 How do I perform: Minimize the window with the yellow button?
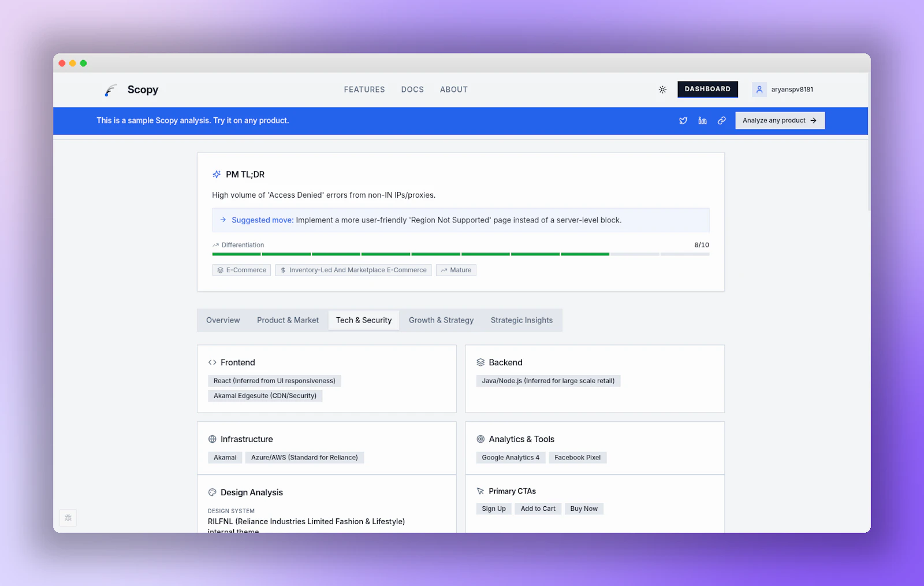point(73,64)
